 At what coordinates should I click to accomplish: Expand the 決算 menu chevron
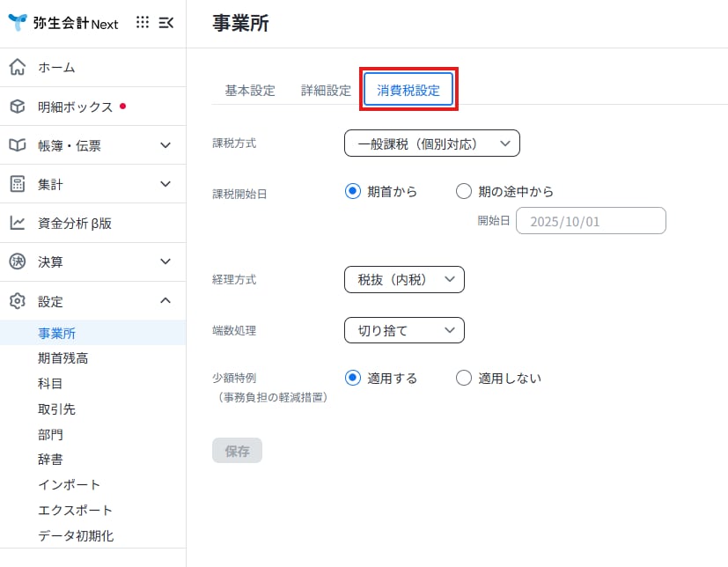(x=165, y=261)
